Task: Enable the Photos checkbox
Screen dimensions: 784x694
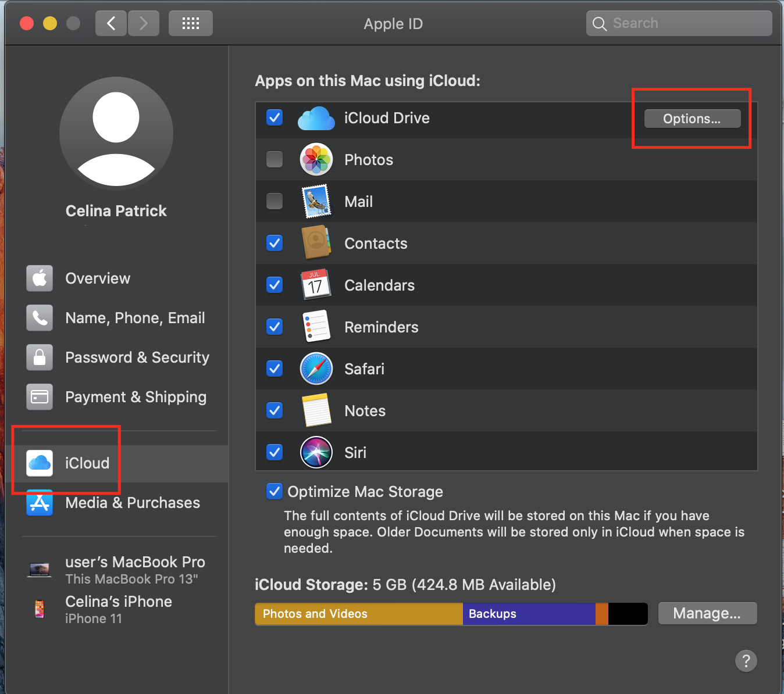Action: [x=275, y=159]
